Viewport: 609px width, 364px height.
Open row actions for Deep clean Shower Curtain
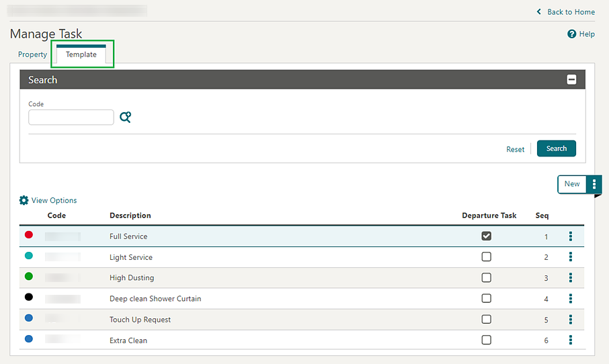pos(571,298)
